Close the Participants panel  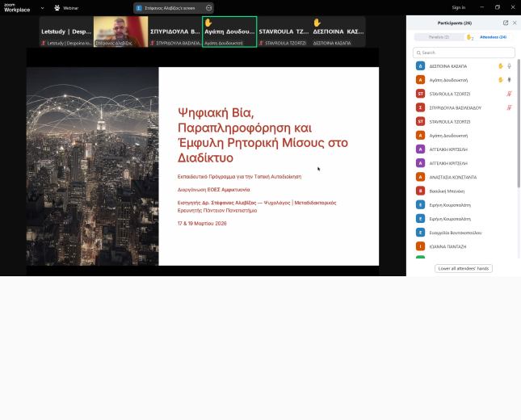tap(515, 23)
